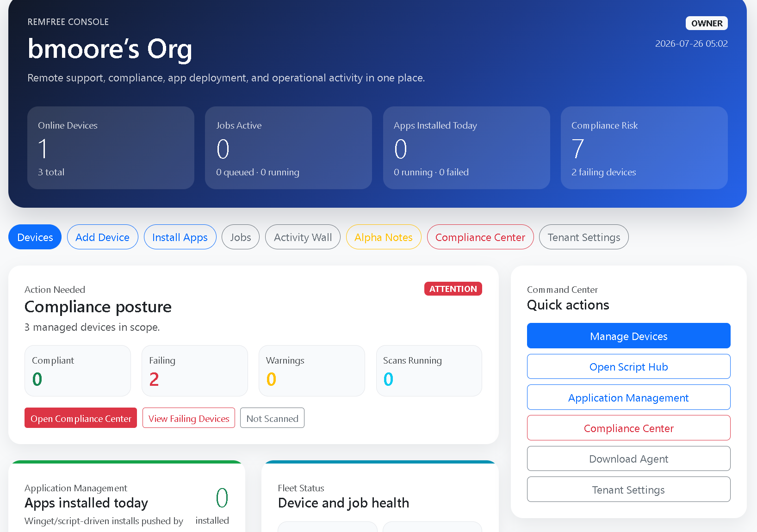
Task: Click Tenant Settings in Quick actions
Action: (x=628, y=489)
